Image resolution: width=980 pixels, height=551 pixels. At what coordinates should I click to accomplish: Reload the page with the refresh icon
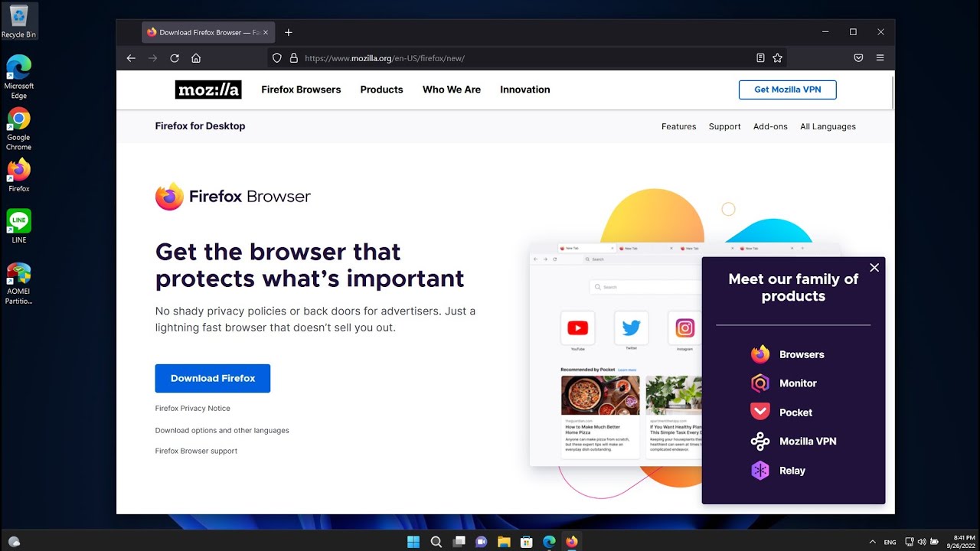175,58
